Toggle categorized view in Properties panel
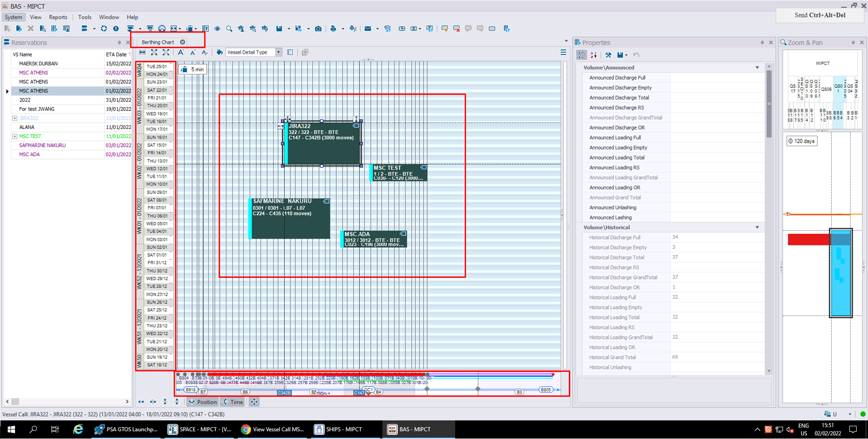This screenshot has width=868, height=439. [x=582, y=55]
